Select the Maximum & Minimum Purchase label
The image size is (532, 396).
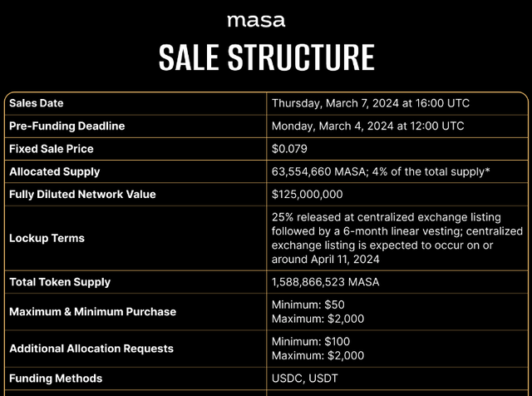(92, 311)
